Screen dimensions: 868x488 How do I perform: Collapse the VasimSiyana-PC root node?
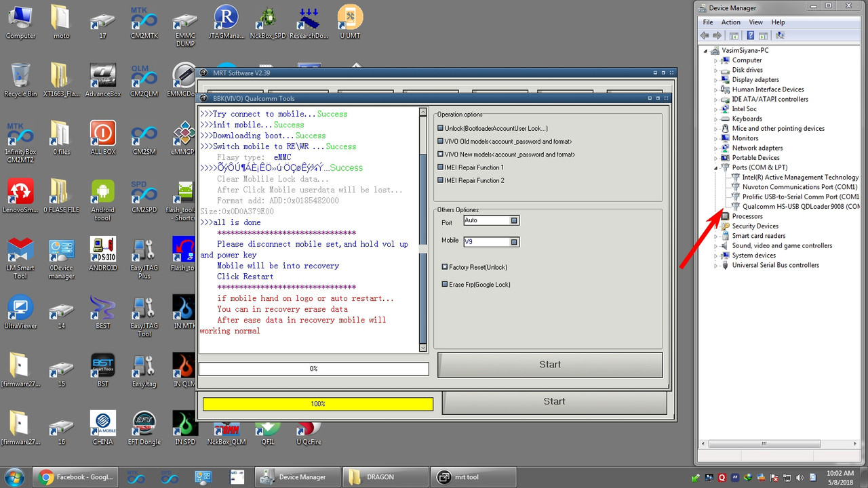pyautogui.click(x=706, y=51)
